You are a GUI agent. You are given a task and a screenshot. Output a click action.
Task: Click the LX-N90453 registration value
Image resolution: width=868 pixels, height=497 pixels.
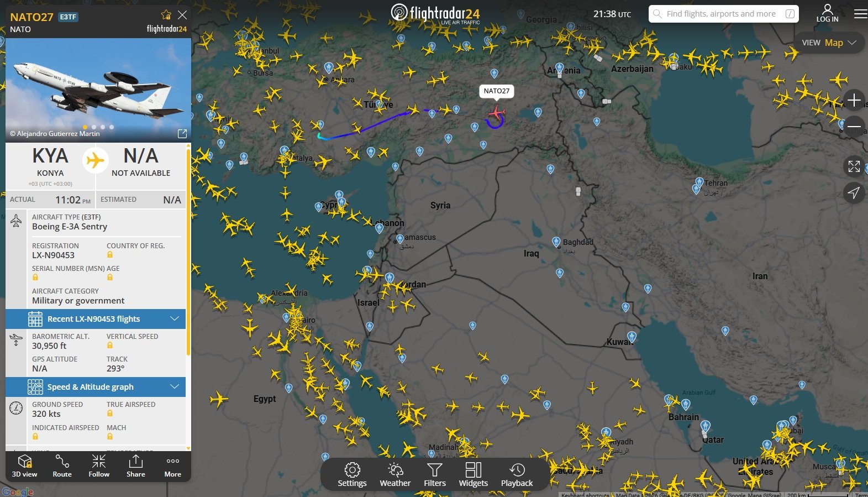point(53,255)
